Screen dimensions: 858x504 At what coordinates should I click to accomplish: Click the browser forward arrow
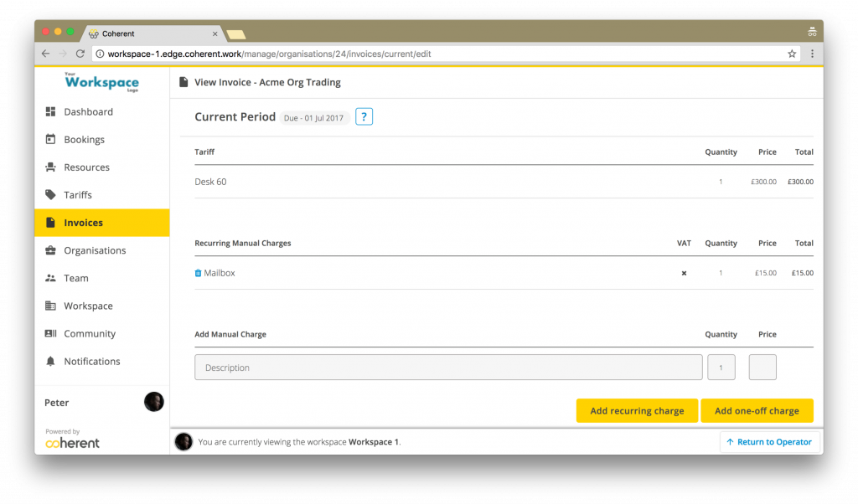[63, 54]
